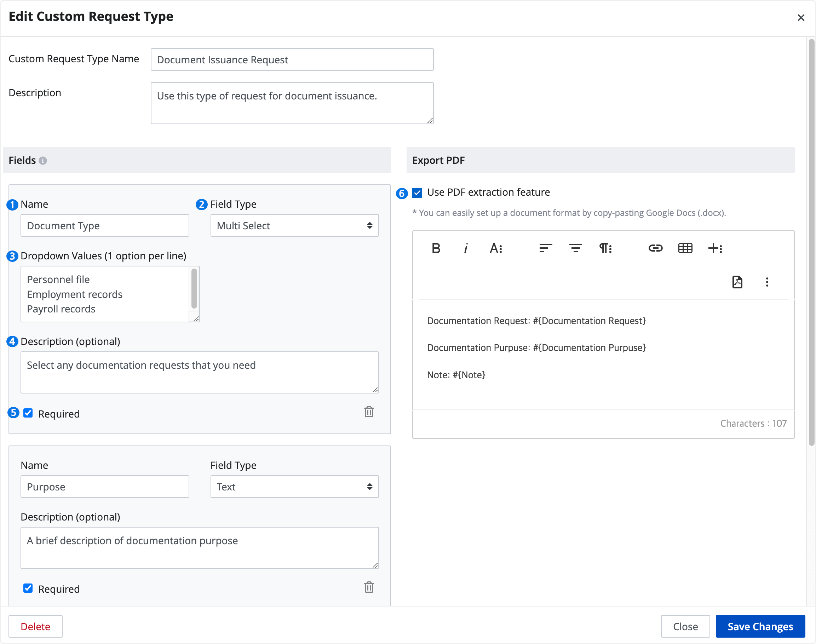Click the center align icon
Viewport: 816px width, 644px height.
pos(575,248)
